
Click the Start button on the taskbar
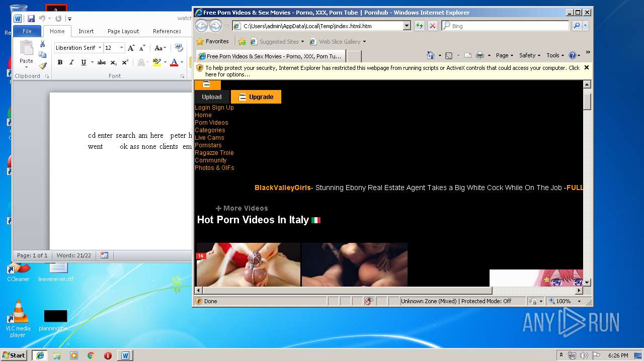click(14, 355)
